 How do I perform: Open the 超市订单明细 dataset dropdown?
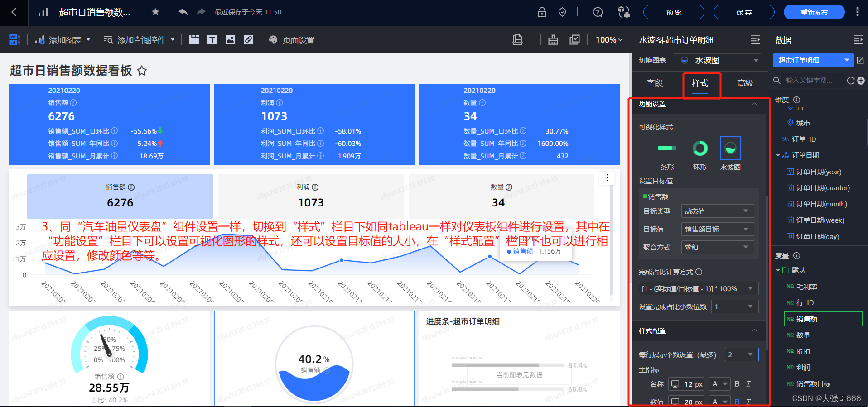(x=813, y=60)
